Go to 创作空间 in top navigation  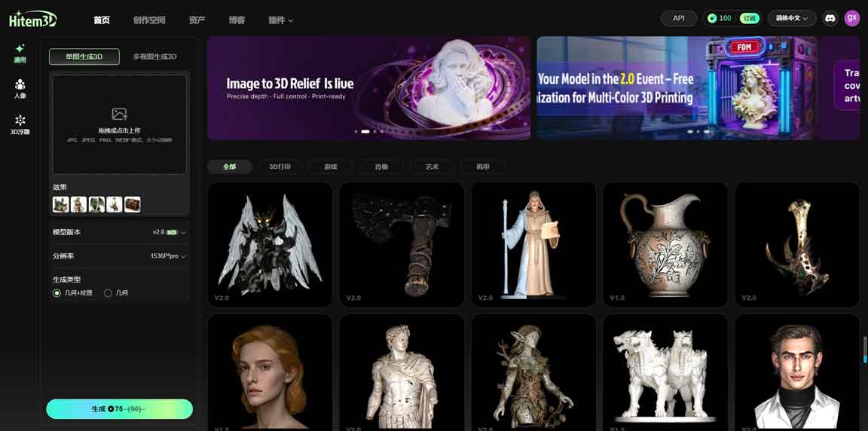coord(149,20)
